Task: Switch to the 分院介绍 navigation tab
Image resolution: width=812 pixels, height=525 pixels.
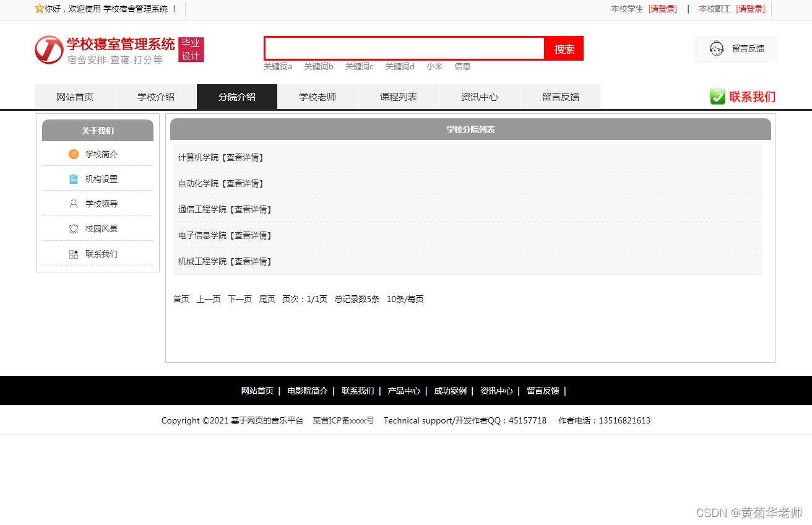Action: click(236, 97)
